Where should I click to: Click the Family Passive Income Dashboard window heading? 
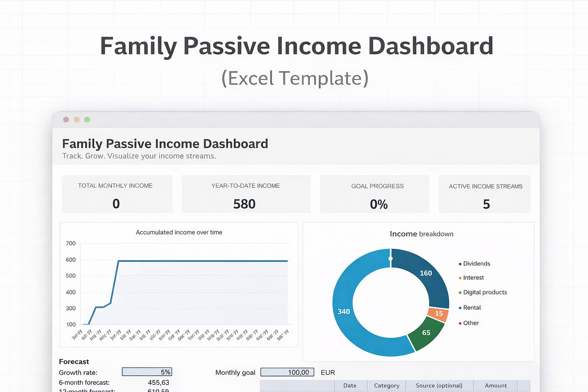click(165, 144)
